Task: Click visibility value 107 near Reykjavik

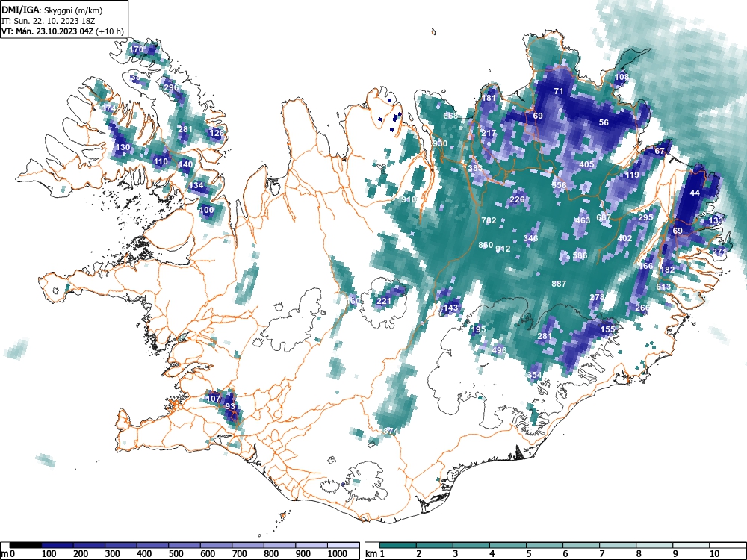Action: point(213,399)
